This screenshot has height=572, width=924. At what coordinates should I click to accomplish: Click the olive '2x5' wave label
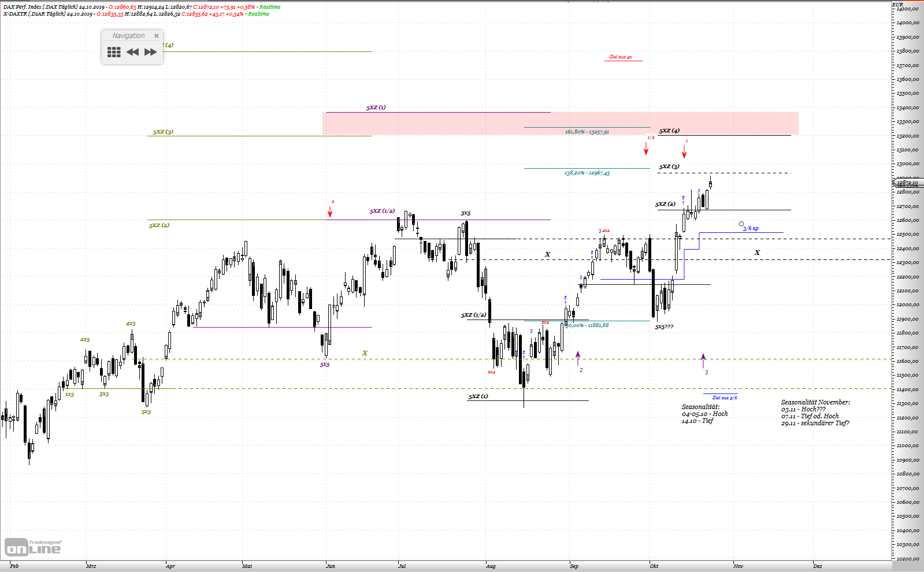[x=85, y=340]
